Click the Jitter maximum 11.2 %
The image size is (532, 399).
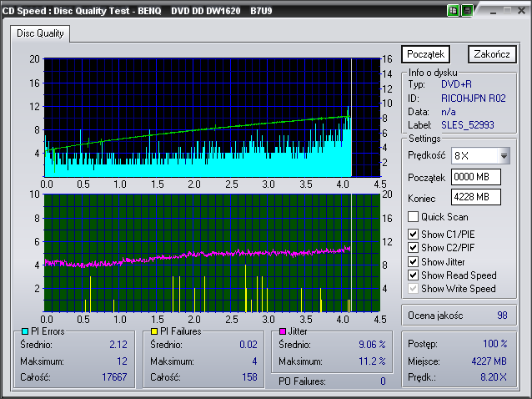click(372, 361)
